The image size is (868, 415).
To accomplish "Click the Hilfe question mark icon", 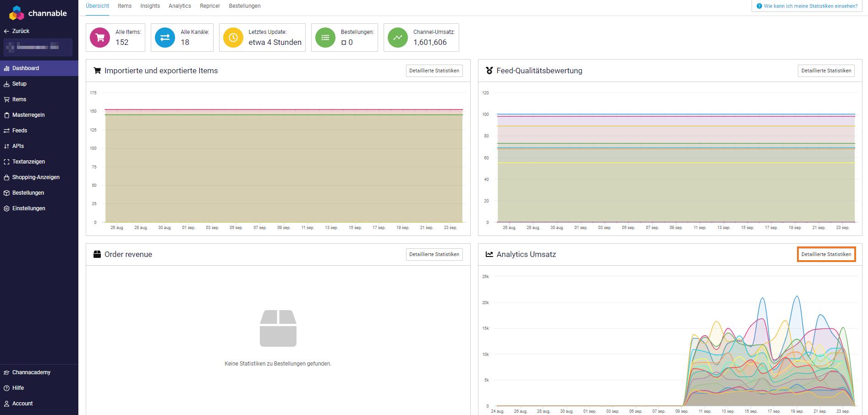I will coord(6,388).
